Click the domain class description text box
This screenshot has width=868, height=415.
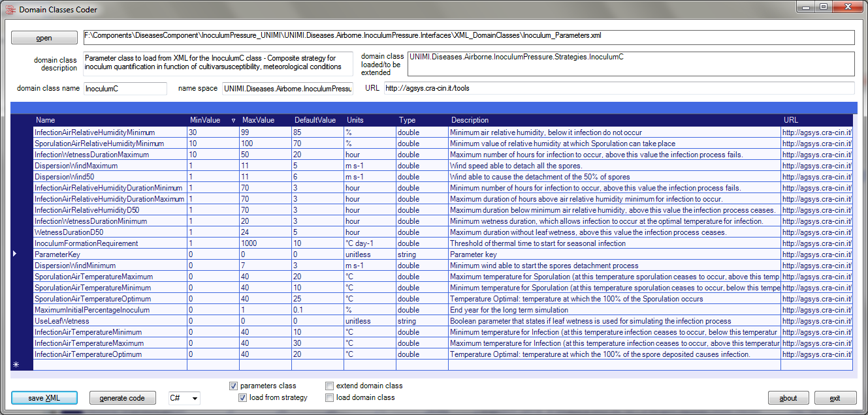coord(217,63)
